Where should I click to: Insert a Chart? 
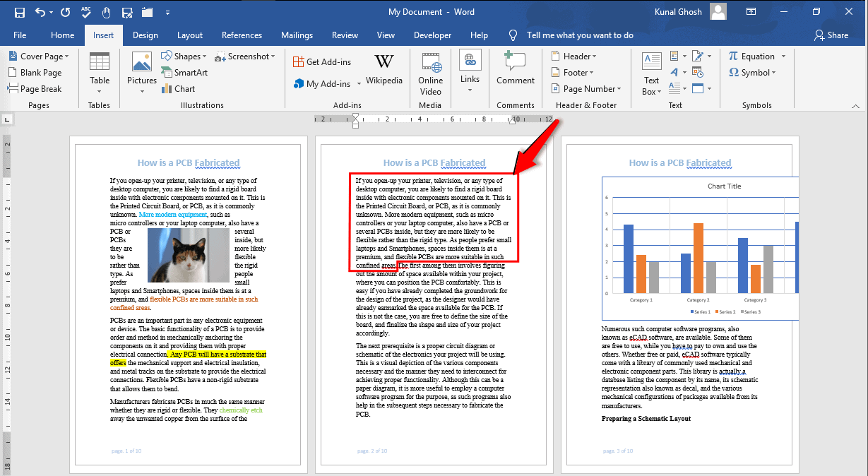tap(178, 88)
